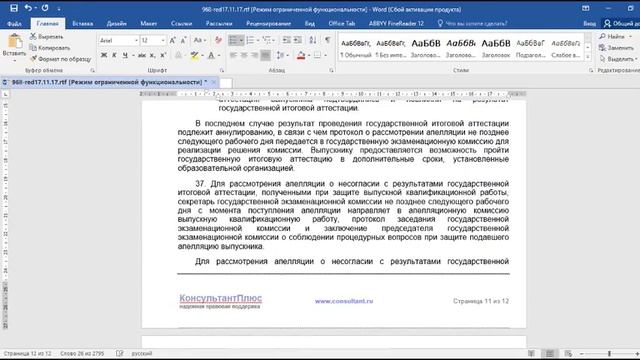Decrease paragraph indent
Image resolution: width=640 pixels, height=360 pixels.
pyautogui.click(x=287, y=40)
